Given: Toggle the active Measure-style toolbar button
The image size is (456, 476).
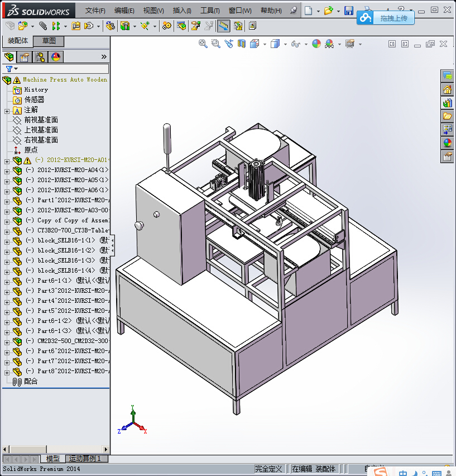Looking at the screenshot, I should tap(223, 26).
